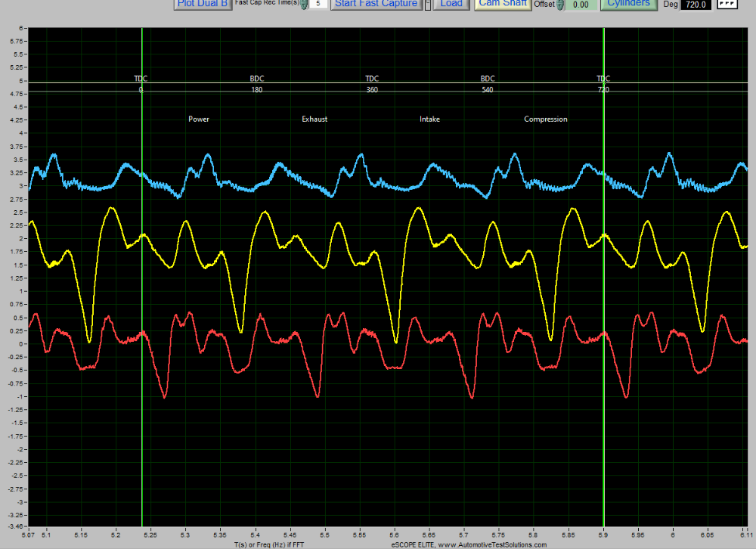
Task: Click the Fast Cap Rec Time value field
Action: click(x=319, y=5)
